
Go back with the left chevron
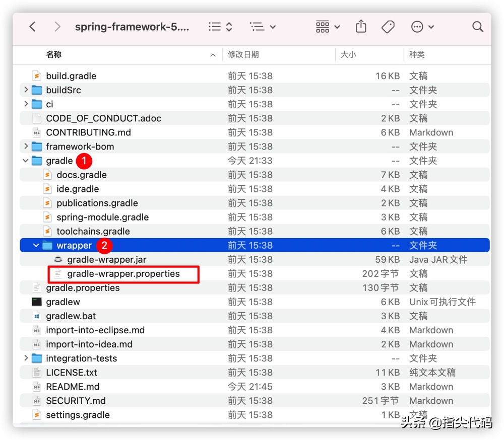click(x=32, y=27)
